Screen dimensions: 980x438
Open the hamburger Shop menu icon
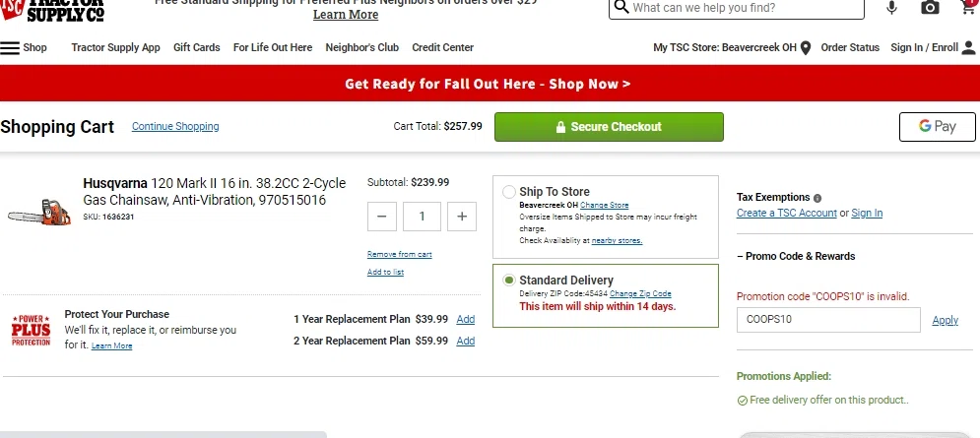(x=10, y=47)
